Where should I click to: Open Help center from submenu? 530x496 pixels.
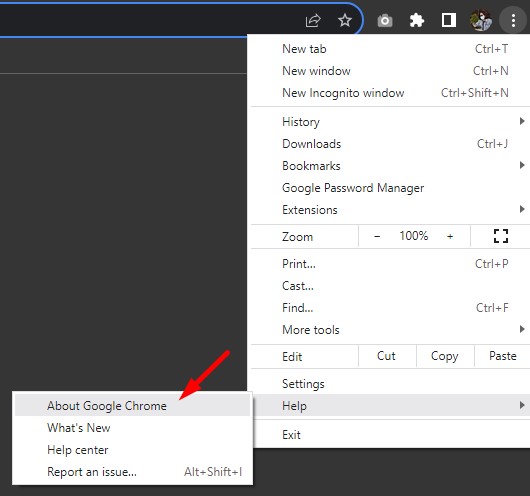click(132, 450)
